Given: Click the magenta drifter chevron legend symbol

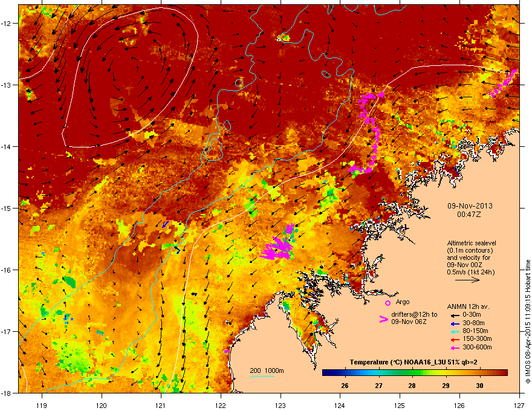Looking at the screenshot, I should pos(383,319).
